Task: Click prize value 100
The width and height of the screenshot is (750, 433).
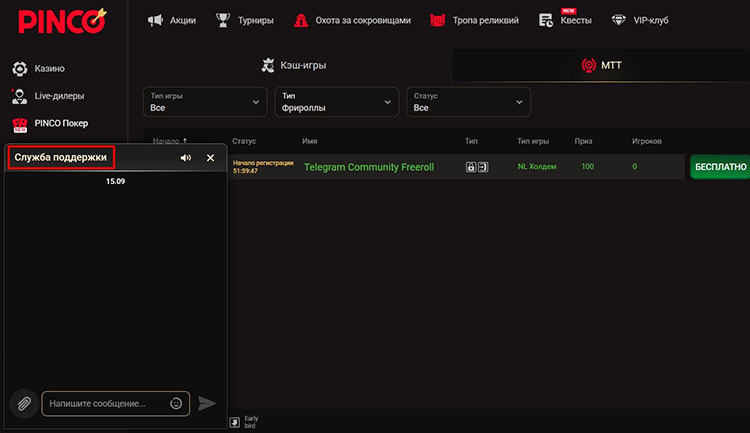Action: pos(587,167)
